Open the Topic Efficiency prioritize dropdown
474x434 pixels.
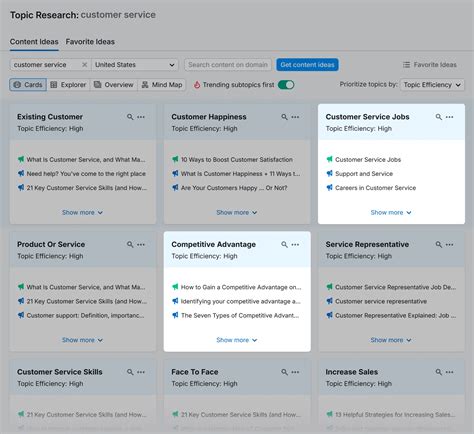click(x=432, y=85)
